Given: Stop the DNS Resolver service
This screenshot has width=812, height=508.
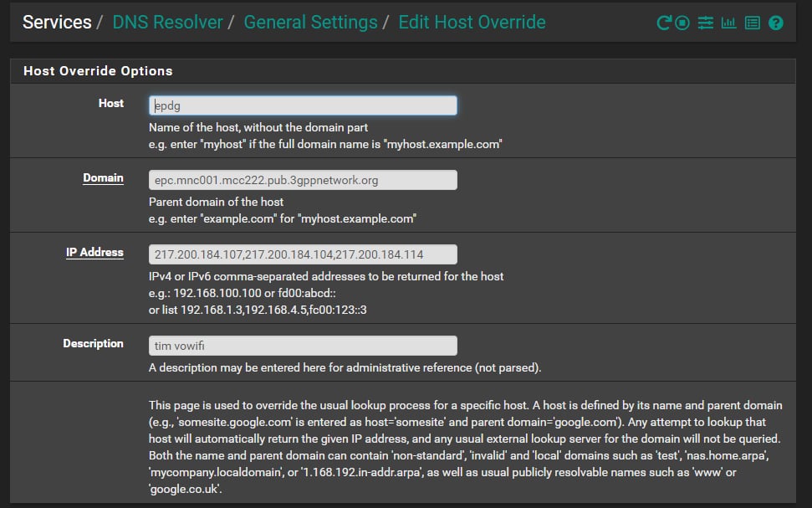Looking at the screenshot, I should (682, 23).
